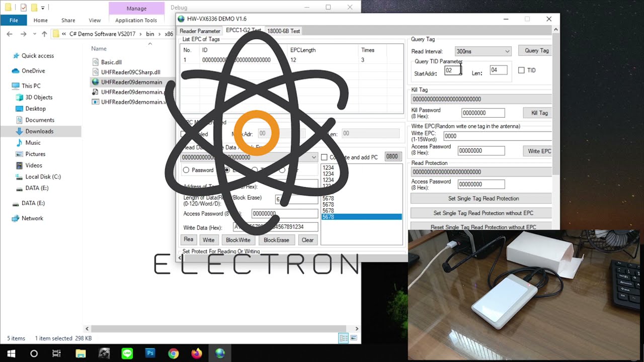The image size is (644, 362).
Task: Select the highlighted 5678 entry in data list
Action: 361,217
